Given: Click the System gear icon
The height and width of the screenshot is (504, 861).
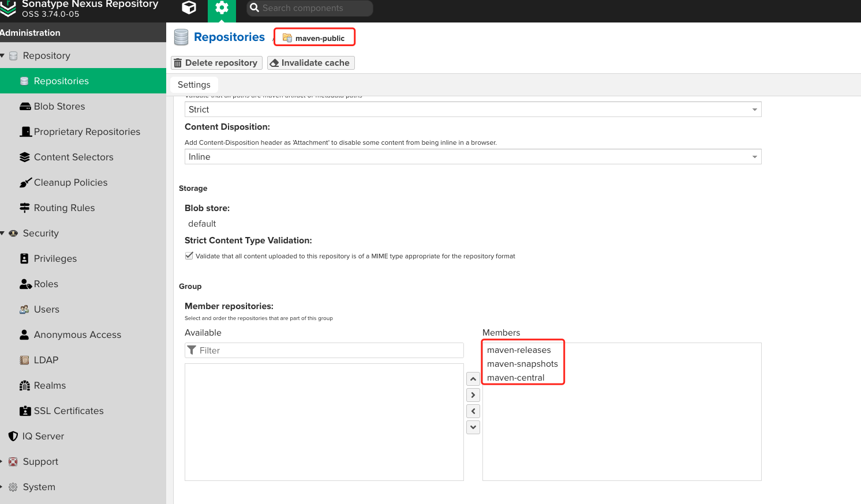Looking at the screenshot, I should coord(13,487).
